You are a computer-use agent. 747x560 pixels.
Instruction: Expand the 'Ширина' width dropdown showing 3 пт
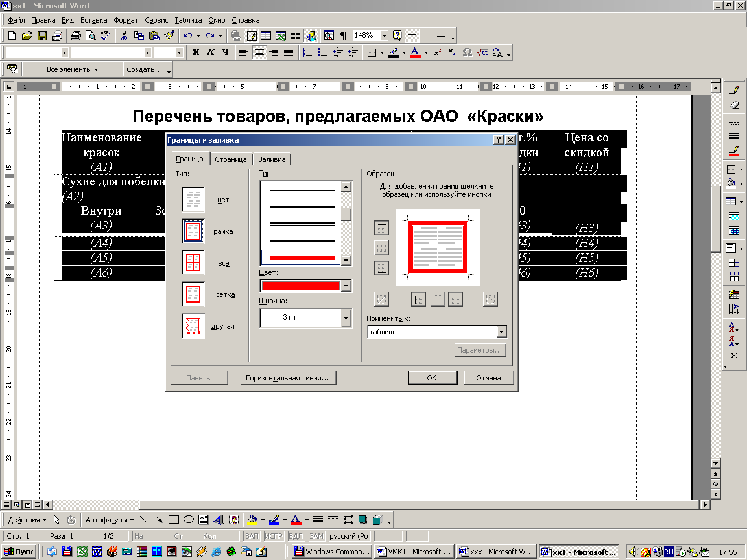point(346,318)
